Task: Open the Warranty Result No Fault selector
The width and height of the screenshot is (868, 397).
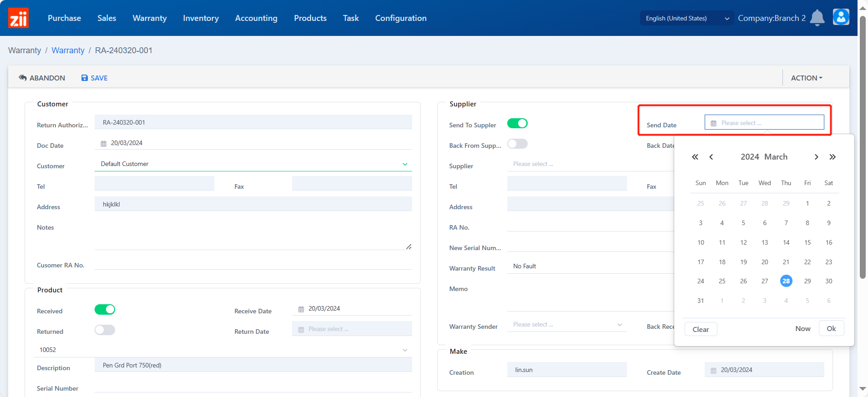Action: [590, 266]
